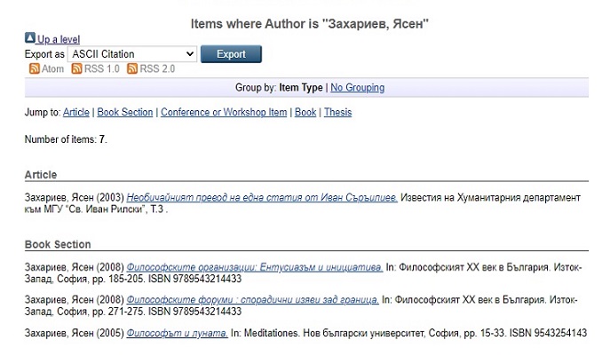602x364 pixels.
Task: Open "Философските организации" book section link
Action: [254, 266]
